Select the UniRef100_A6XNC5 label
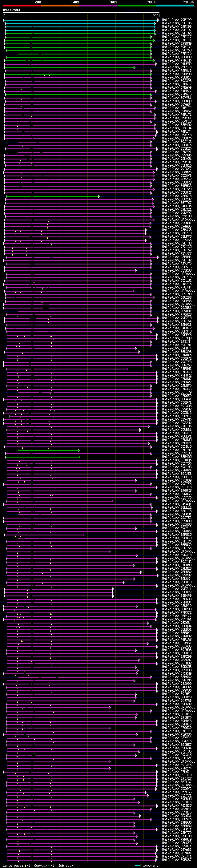Viewport: 197px width, 868px height. click(177, 805)
